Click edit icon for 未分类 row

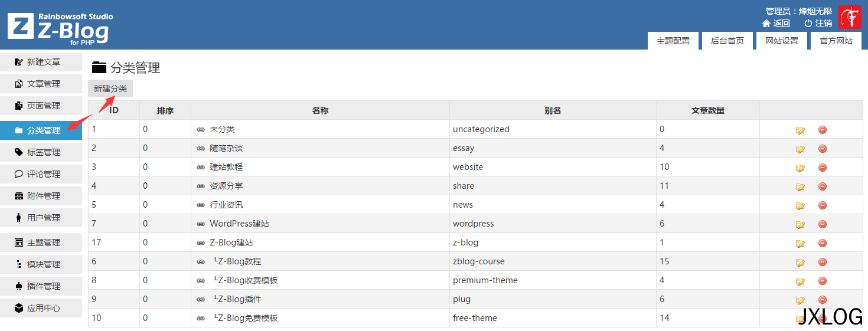[800, 130]
